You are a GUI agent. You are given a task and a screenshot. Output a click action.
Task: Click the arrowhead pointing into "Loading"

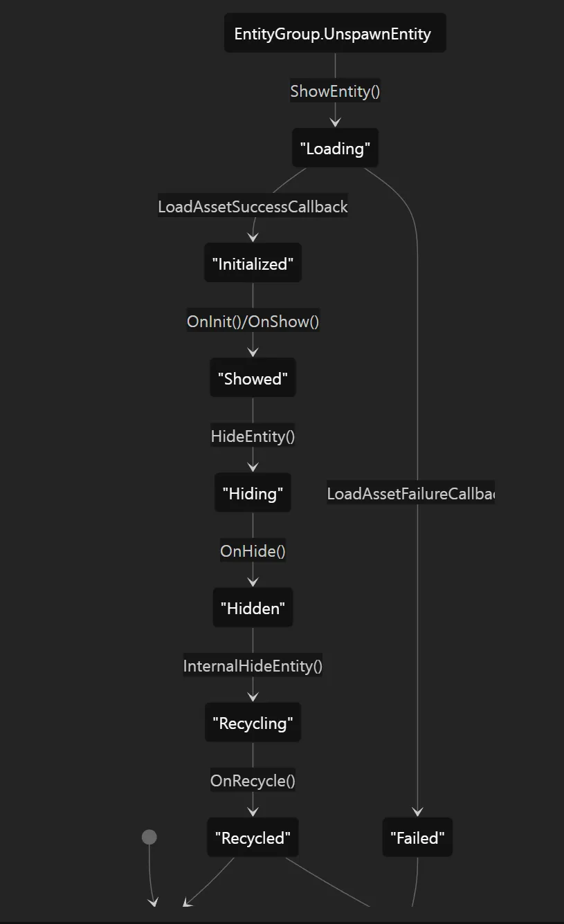(x=335, y=122)
